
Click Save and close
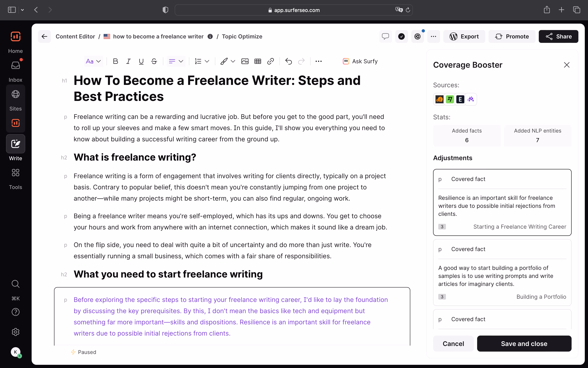524,343
